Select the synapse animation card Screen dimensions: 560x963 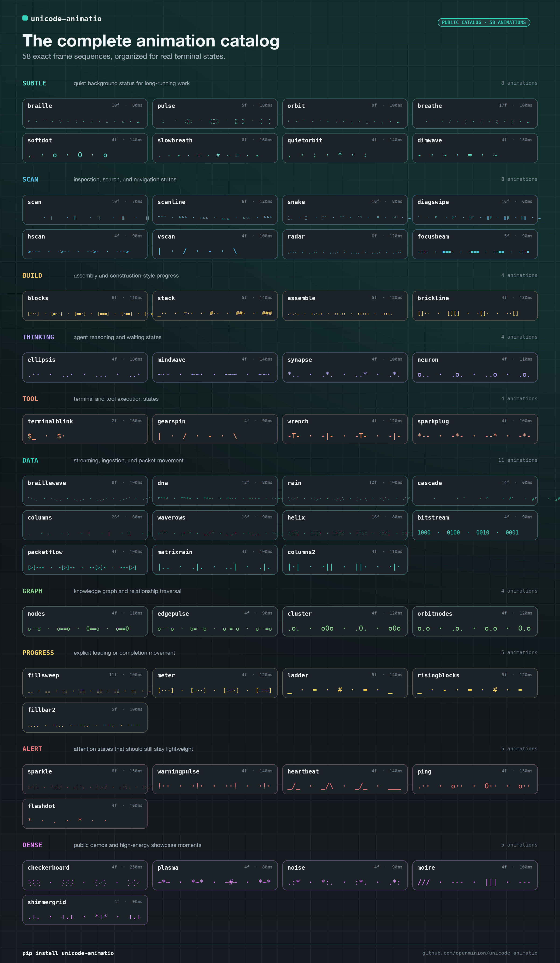[x=345, y=367]
